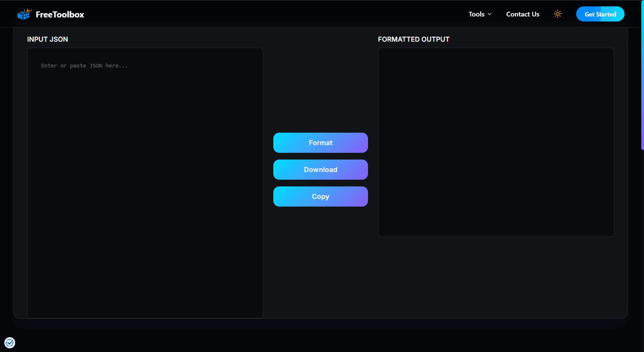The width and height of the screenshot is (644, 352).
Task: Click the gradient Format action control
Action: point(320,142)
